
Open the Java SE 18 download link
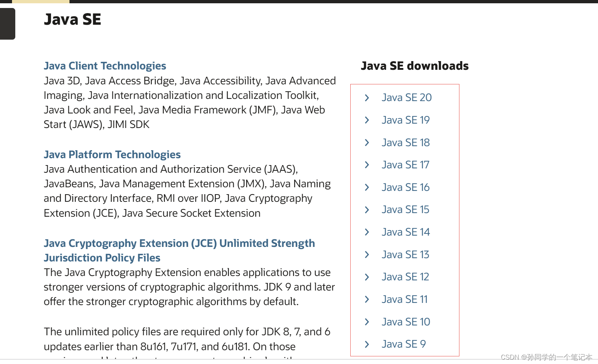tap(406, 143)
